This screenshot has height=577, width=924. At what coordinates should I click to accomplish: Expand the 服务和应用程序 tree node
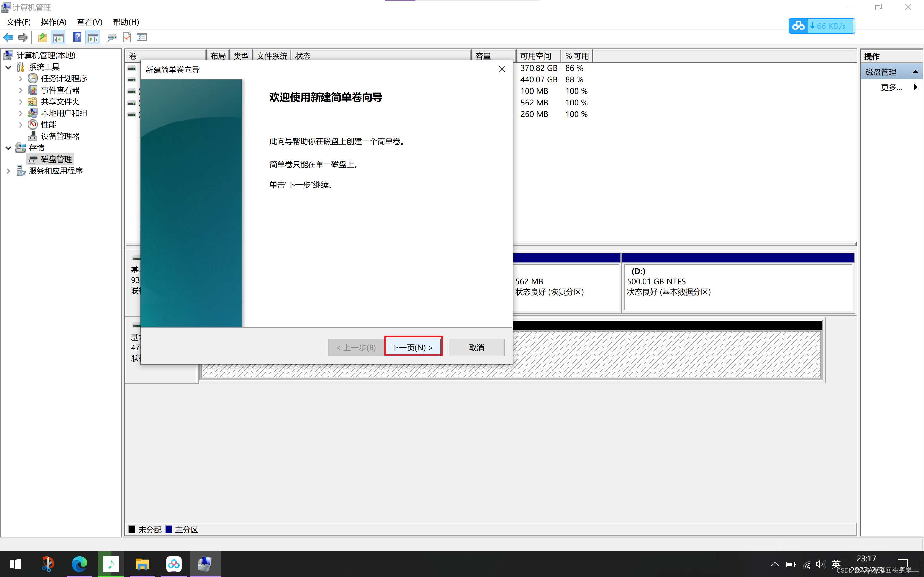[8, 171]
